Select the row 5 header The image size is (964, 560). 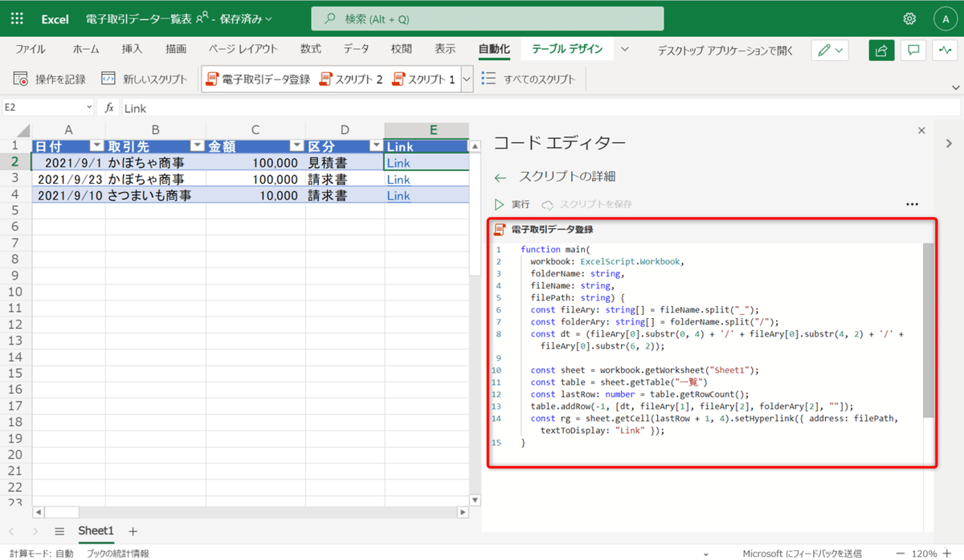[15, 212]
